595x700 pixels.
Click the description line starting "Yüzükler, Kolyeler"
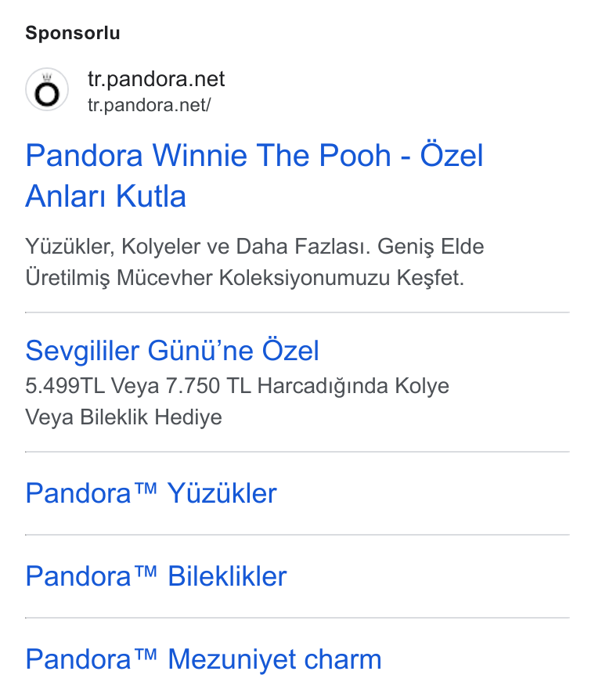click(x=254, y=247)
